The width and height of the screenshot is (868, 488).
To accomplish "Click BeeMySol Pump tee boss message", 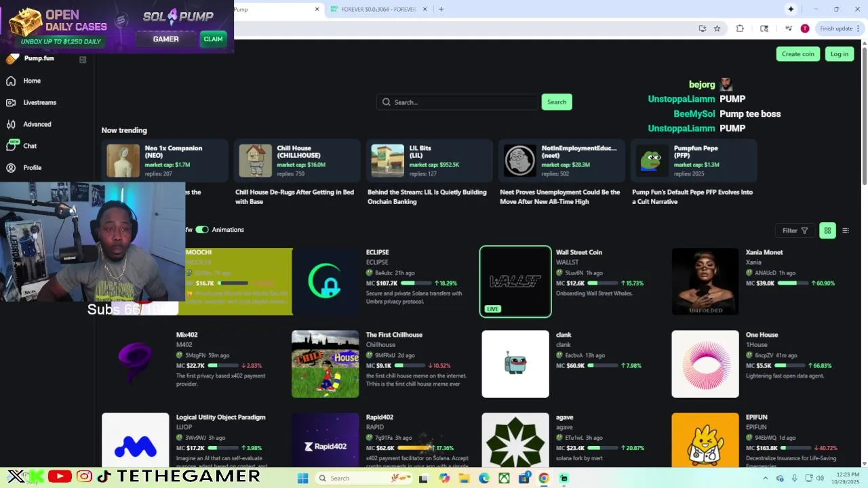I will [727, 114].
